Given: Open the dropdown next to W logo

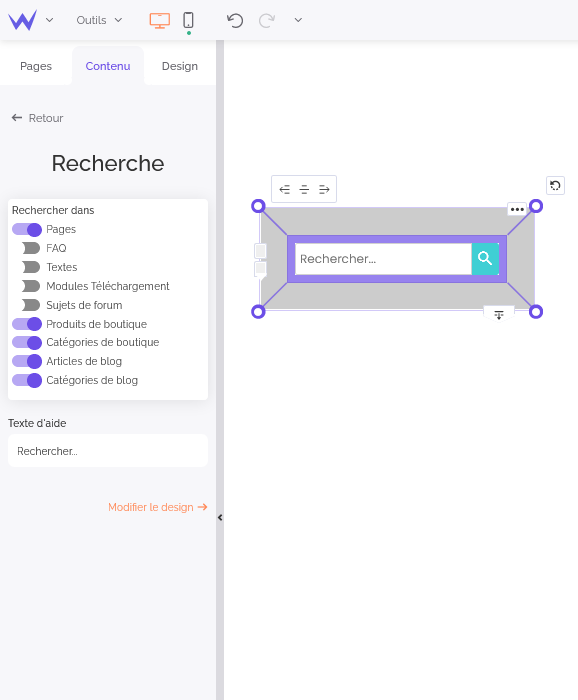Looking at the screenshot, I should click(x=50, y=20).
